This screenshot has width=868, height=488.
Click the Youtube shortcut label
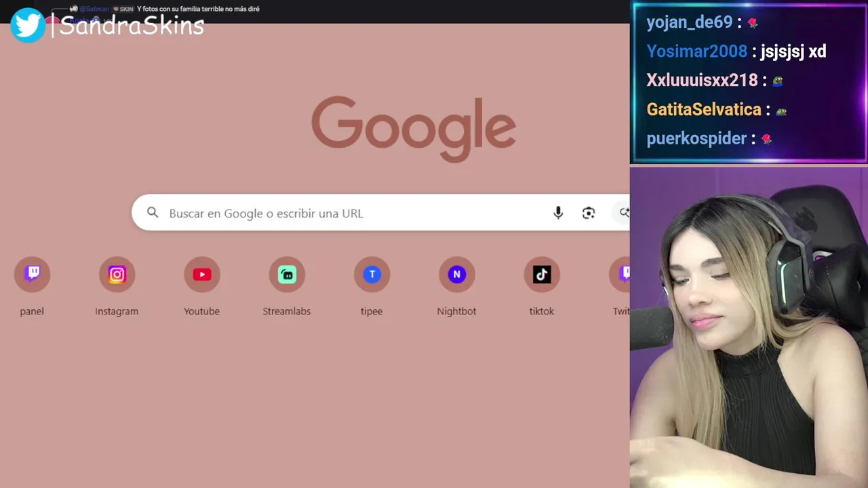pos(201,311)
